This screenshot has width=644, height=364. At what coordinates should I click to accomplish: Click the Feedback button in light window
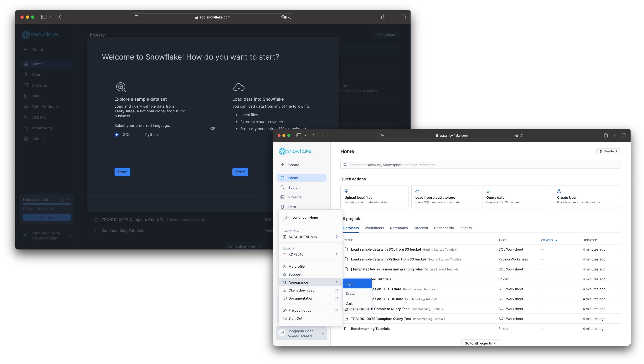(609, 151)
